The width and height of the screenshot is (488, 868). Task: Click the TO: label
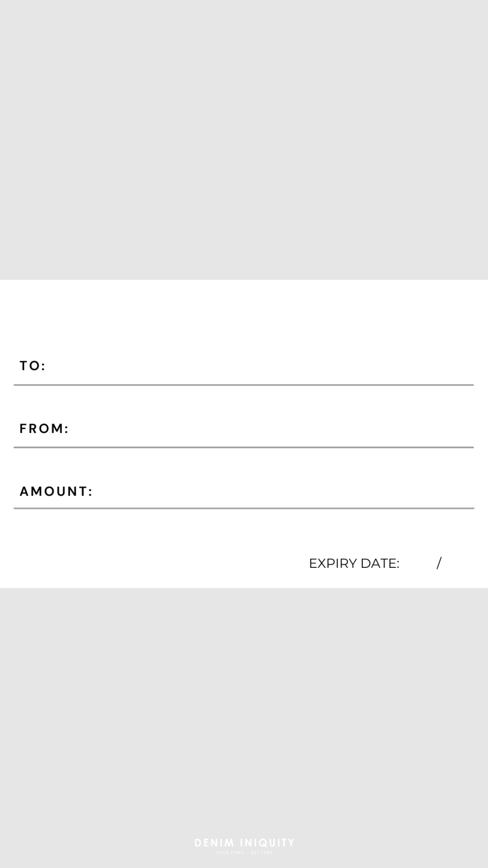33,366
